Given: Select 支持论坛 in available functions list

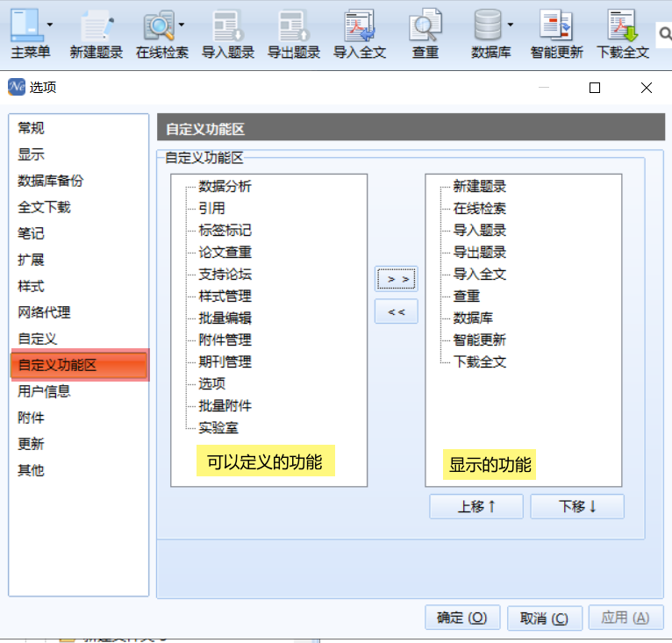Looking at the screenshot, I should 225,274.
